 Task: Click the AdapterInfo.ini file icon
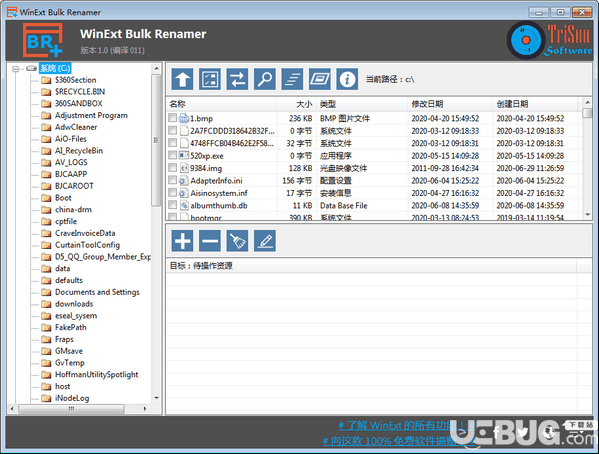(184, 180)
